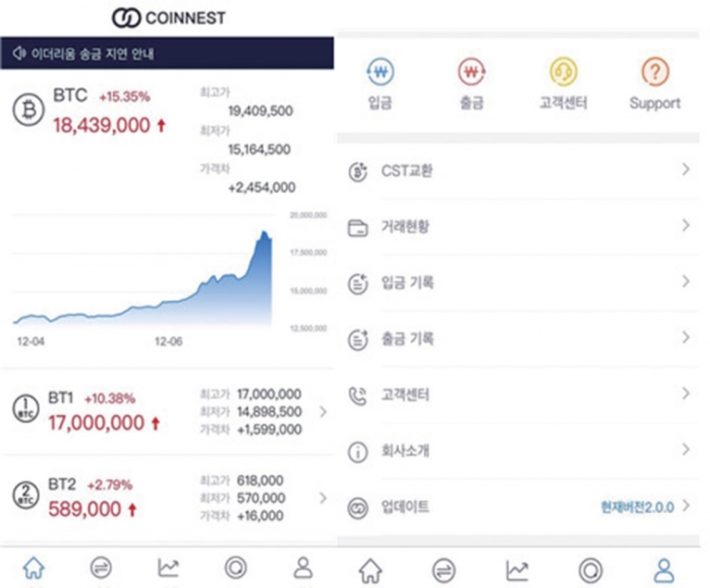Tap chart date label 12-06
Screen dimensions: 710x588
[168, 342]
